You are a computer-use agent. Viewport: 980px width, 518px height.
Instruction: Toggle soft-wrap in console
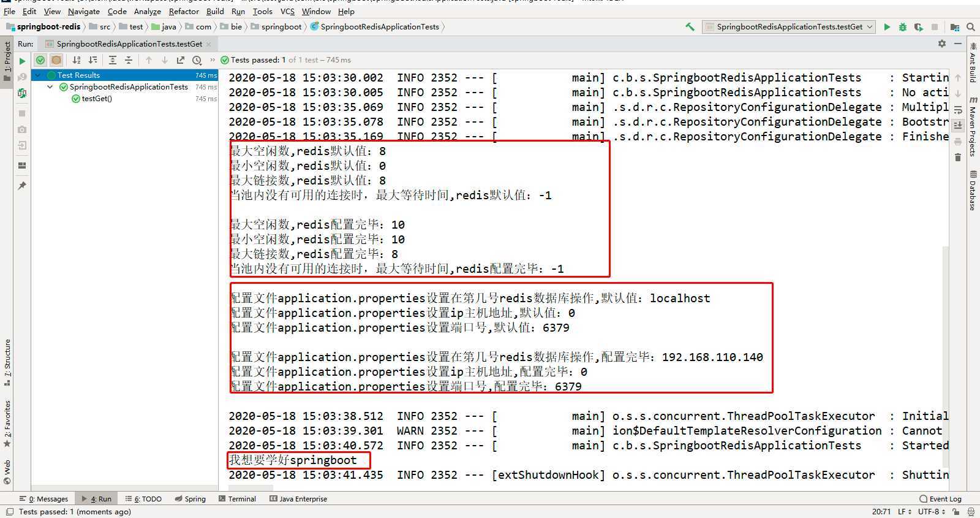point(958,110)
